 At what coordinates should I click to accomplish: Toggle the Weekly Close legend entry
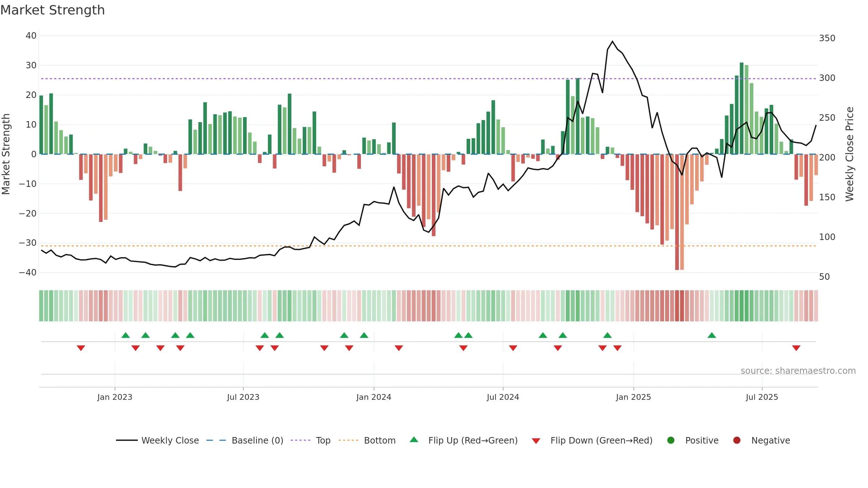157,440
